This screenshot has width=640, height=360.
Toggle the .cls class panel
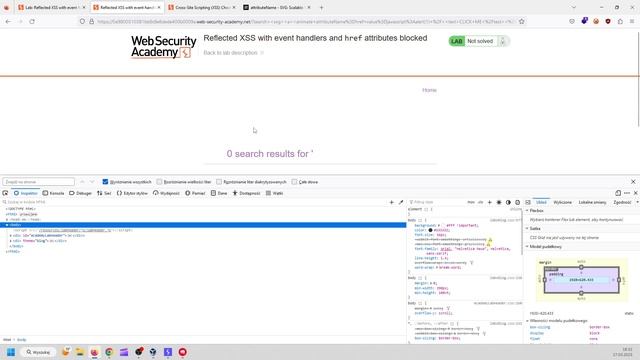point(480,202)
